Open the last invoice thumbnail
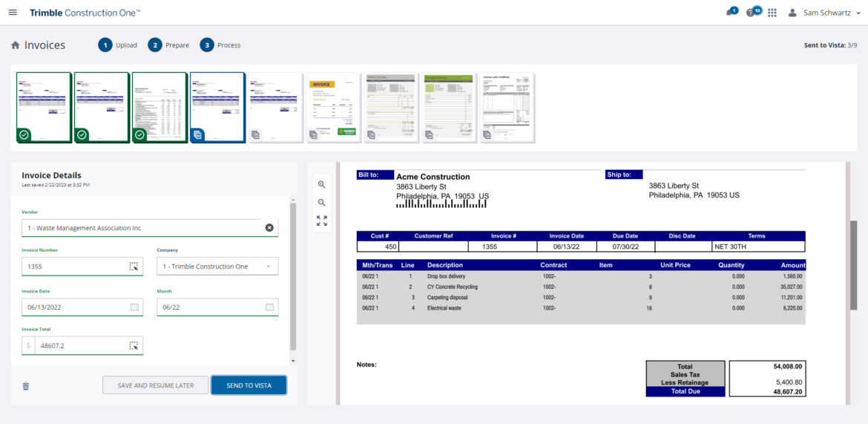Image resolution: width=868 pixels, height=424 pixels. 507,108
